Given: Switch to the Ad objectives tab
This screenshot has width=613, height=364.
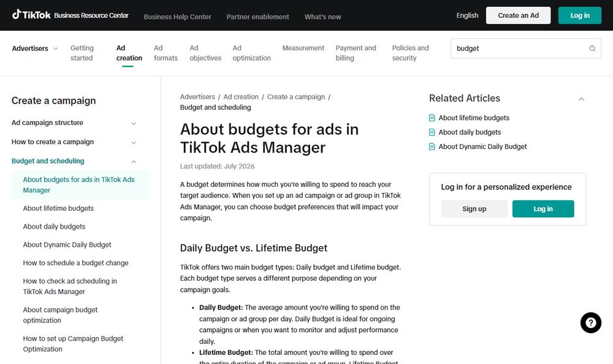Looking at the screenshot, I should click(x=205, y=53).
